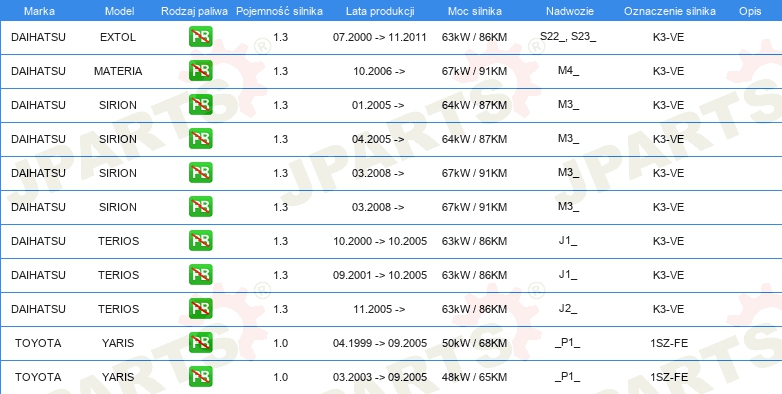Click the fuel icon in the SIRION 04.2005 row

200,139
